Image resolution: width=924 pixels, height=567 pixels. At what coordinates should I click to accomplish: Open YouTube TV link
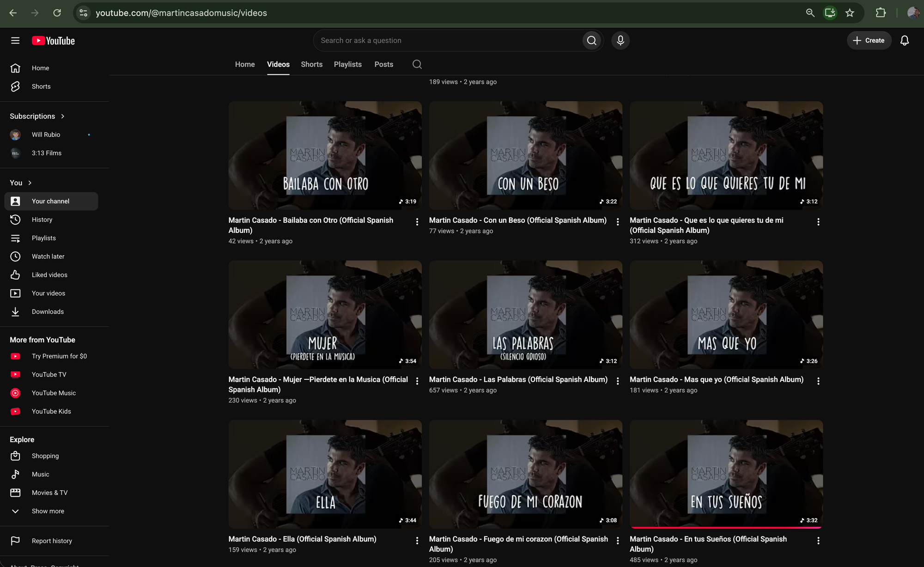[x=51, y=375]
